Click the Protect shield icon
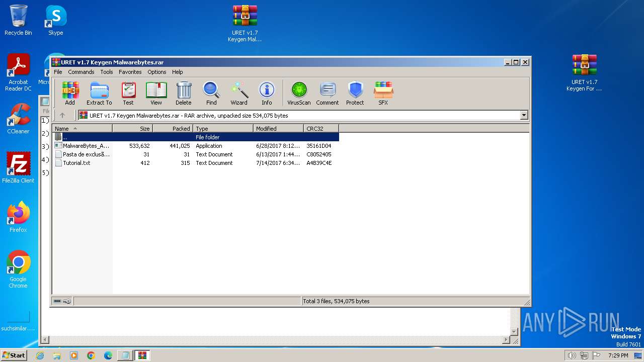644x362 pixels. (x=355, y=94)
